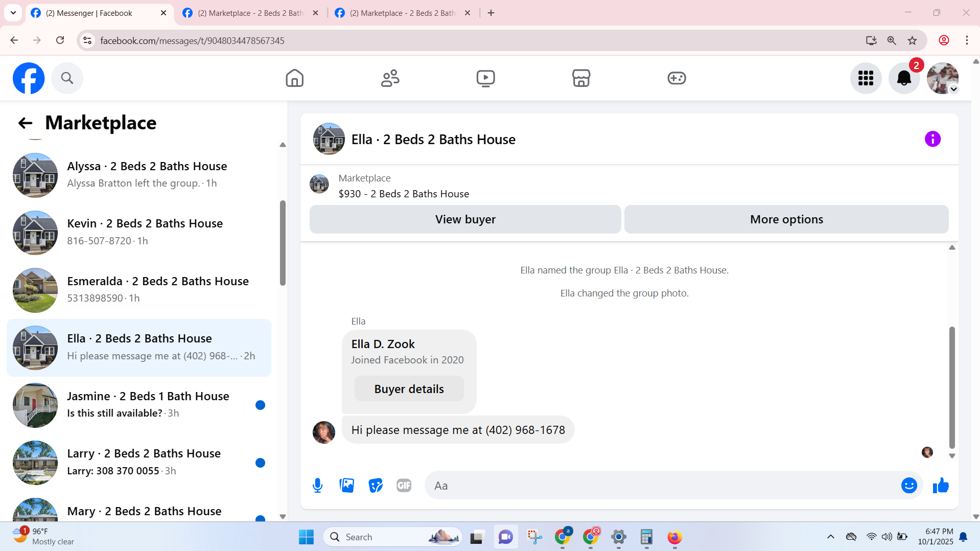Choose a GIF icon
Image resolution: width=980 pixels, height=551 pixels.
tap(404, 486)
